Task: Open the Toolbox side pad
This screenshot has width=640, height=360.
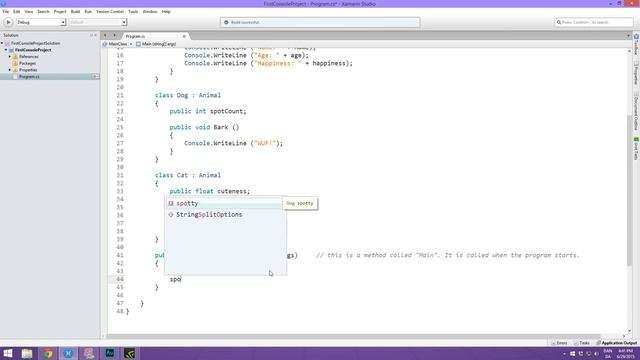Action: click(x=636, y=45)
